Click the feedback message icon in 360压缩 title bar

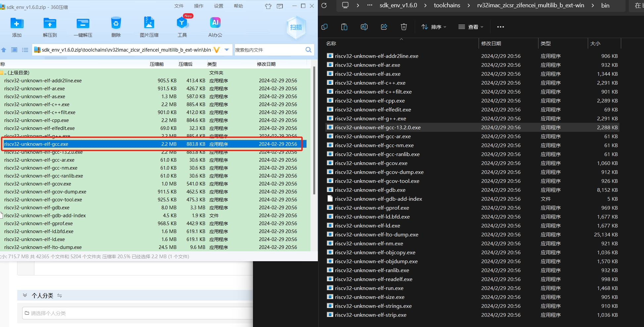280,6
